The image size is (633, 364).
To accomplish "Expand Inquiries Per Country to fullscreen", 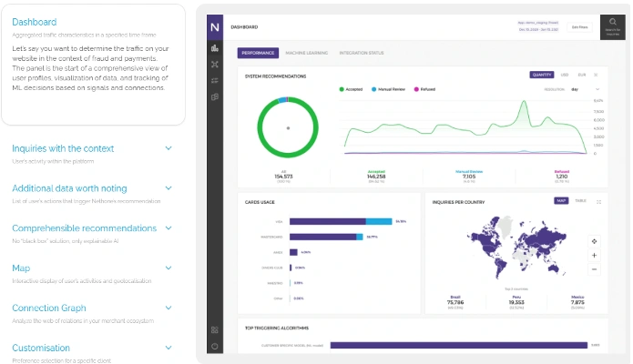I will pos(598,201).
